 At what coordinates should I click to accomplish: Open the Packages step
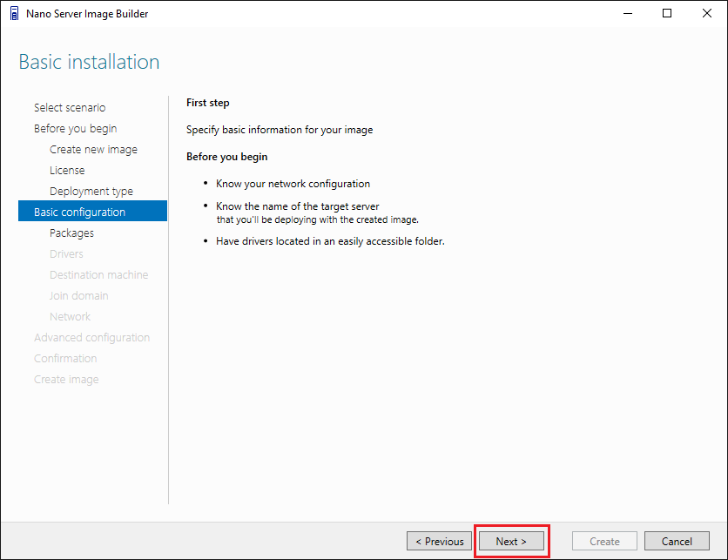(71, 233)
